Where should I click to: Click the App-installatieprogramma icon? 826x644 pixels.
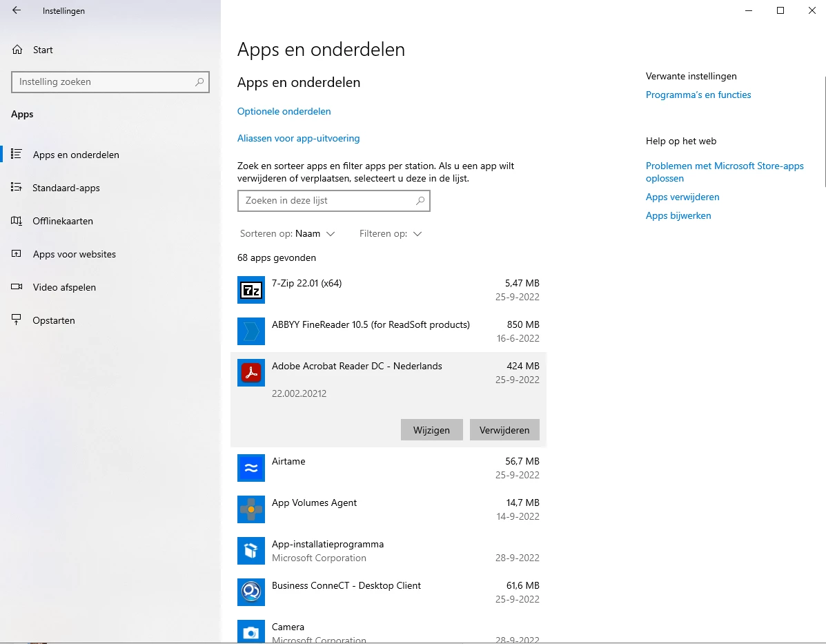pyautogui.click(x=250, y=551)
